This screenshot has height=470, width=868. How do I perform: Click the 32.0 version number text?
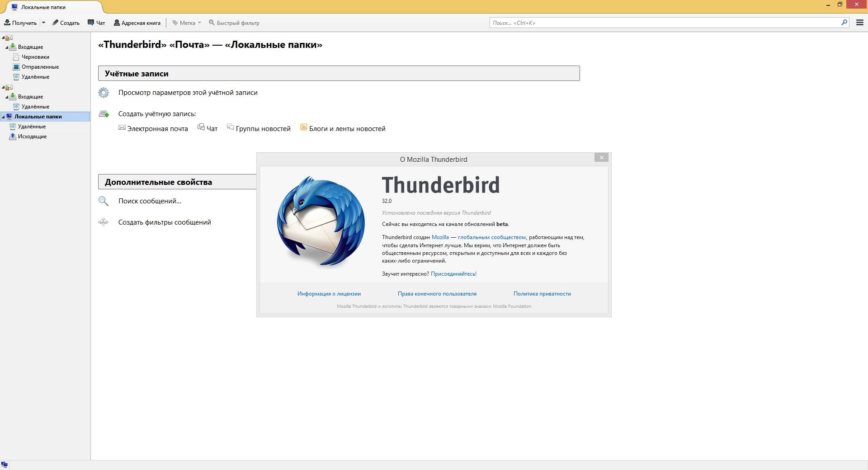[x=387, y=201]
